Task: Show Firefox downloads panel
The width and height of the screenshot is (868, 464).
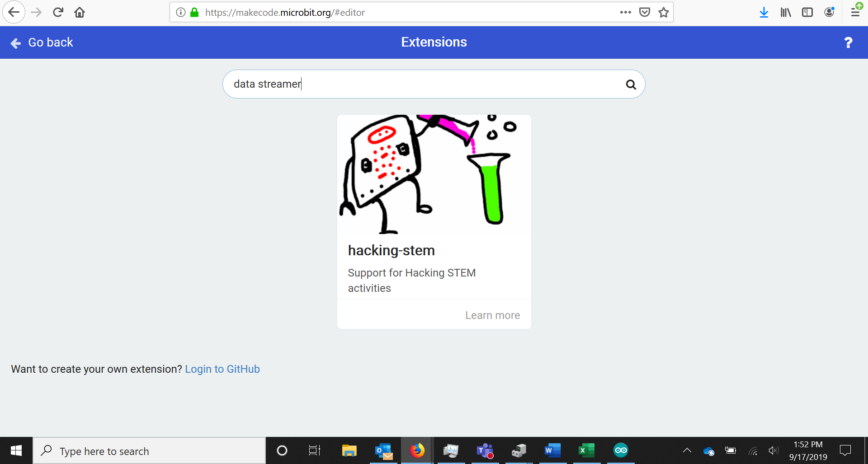Action: (764, 12)
